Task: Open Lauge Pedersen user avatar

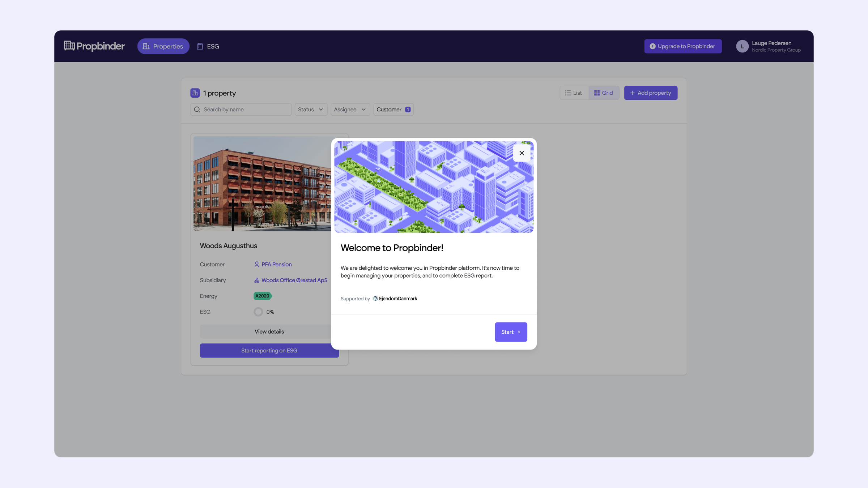Action: coord(742,46)
